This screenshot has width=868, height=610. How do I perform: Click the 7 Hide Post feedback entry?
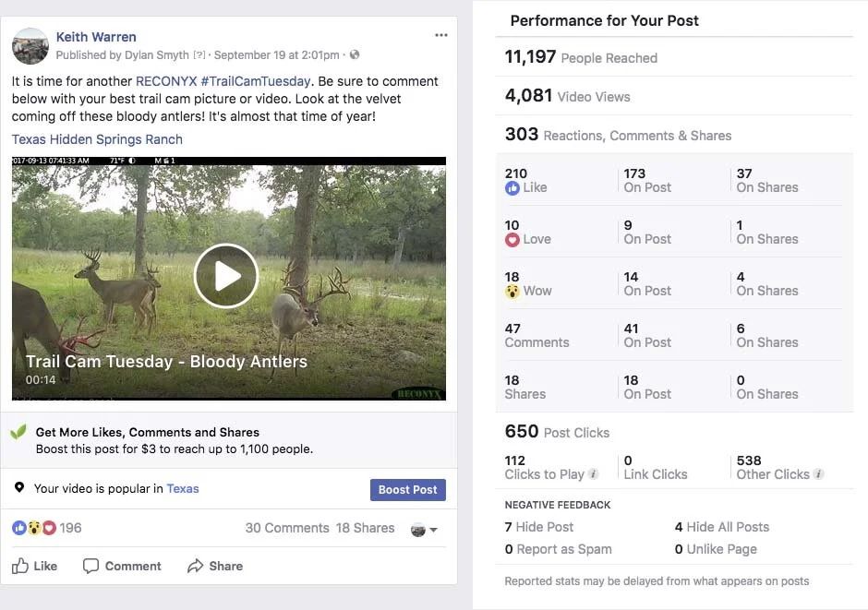pos(539,527)
